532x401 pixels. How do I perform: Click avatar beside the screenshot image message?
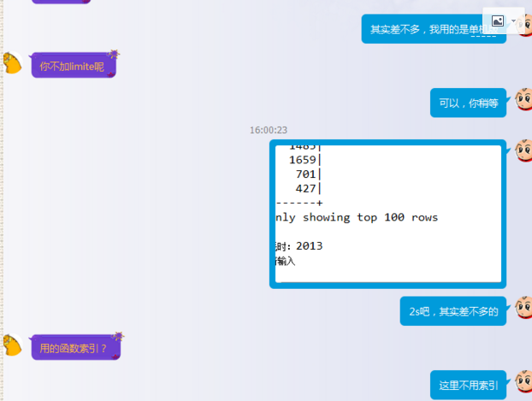(523, 150)
